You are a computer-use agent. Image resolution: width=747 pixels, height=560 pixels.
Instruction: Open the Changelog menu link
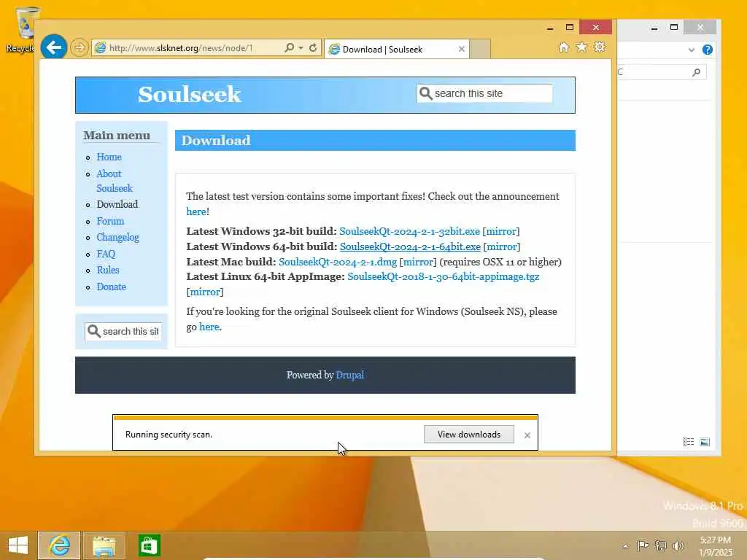point(117,237)
